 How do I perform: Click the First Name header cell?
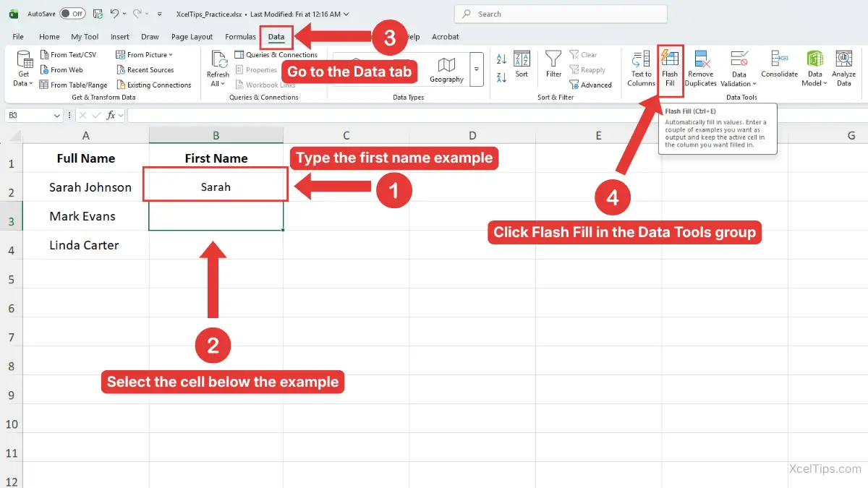click(x=216, y=158)
